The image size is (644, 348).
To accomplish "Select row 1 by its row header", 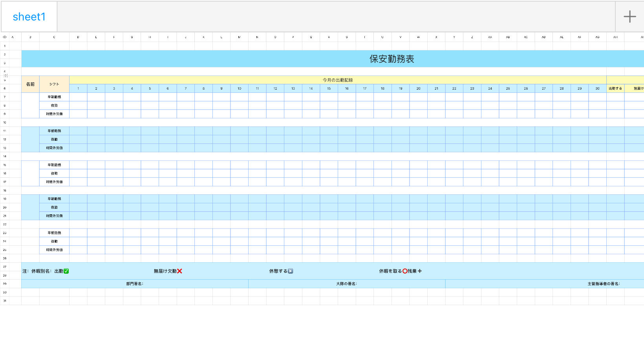I will coord(5,46).
